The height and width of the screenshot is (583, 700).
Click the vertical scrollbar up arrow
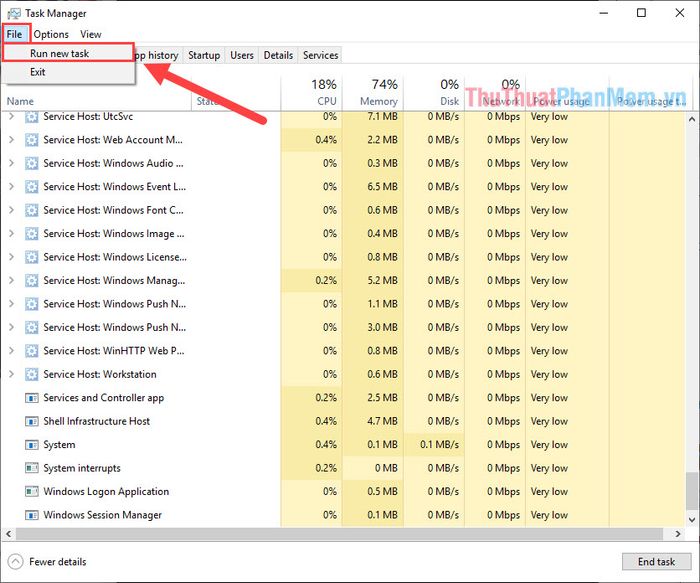tap(692, 119)
